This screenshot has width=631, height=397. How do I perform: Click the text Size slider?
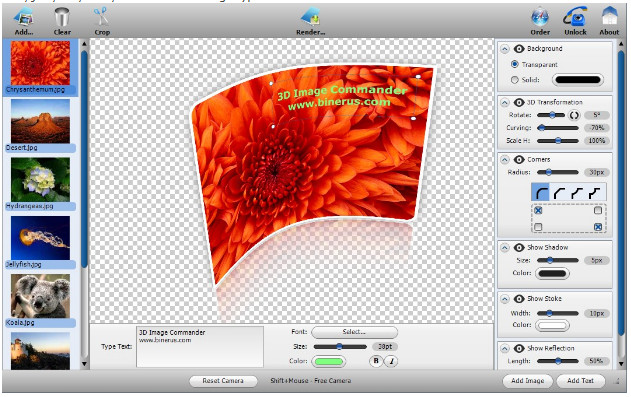click(x=340, y=347)
